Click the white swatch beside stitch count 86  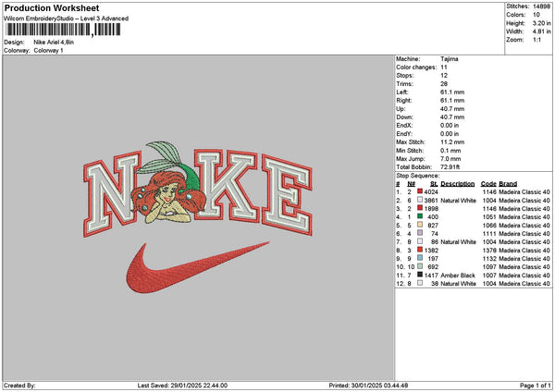pos(420,241)
